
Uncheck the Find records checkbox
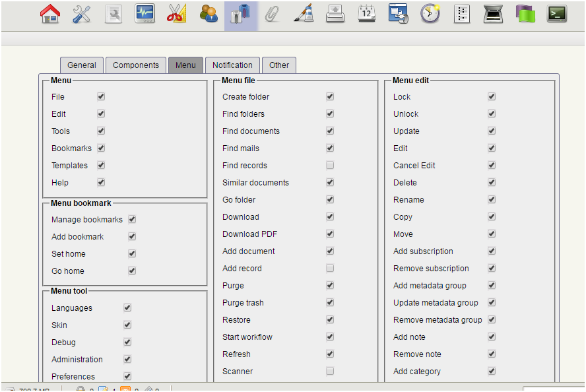pos(329,165)
